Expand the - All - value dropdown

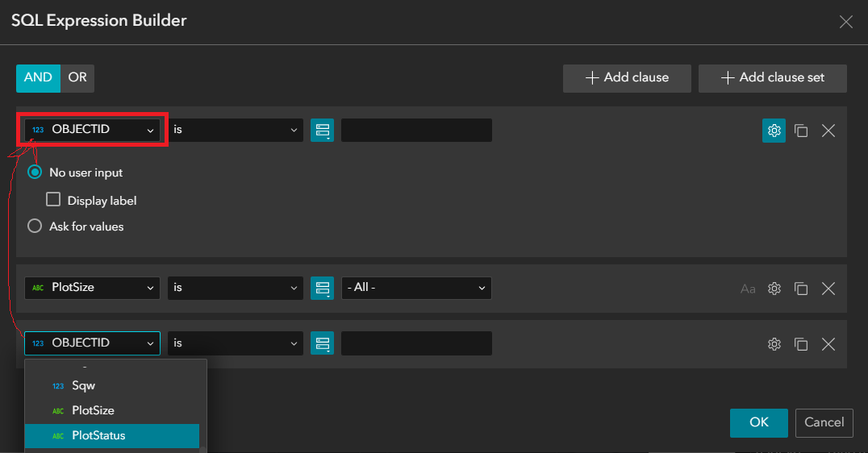pos(416,288)
